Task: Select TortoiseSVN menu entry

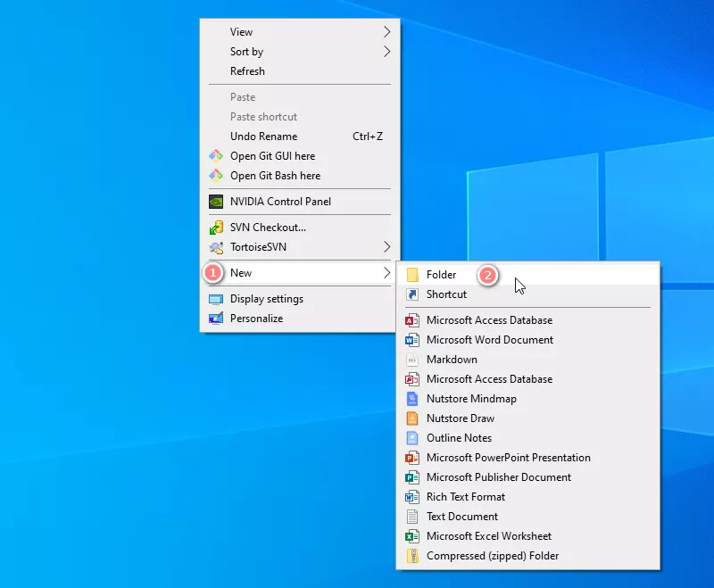Action: coord(300,247)
